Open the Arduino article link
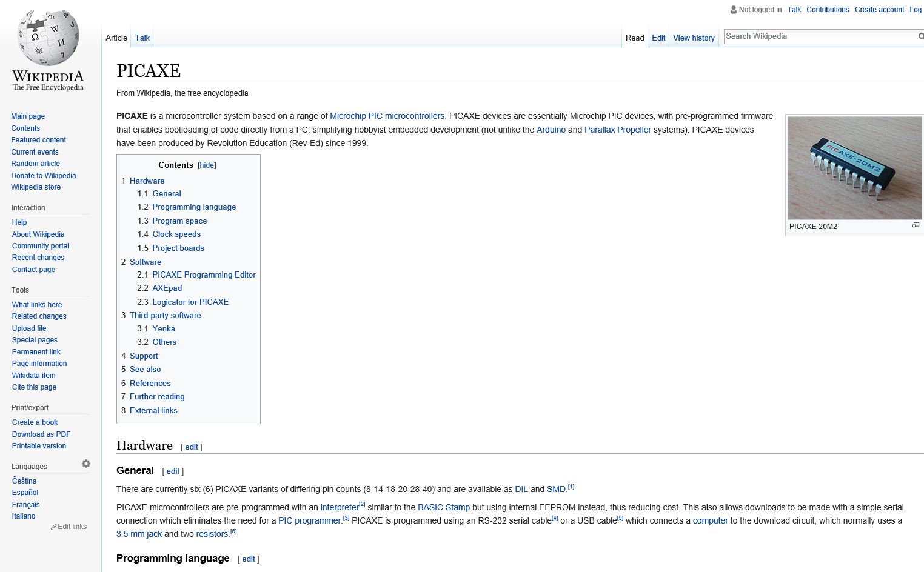 click(x=551, y=130)
